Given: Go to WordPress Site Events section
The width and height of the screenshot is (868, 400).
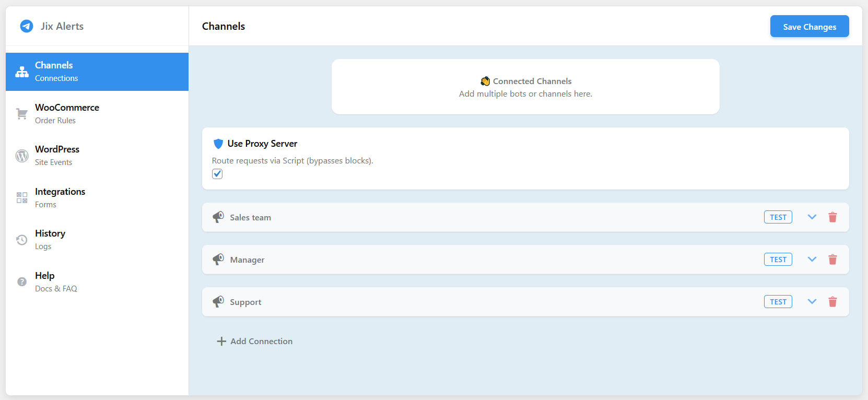Looking at the screenshot, I should pos(97,156).
